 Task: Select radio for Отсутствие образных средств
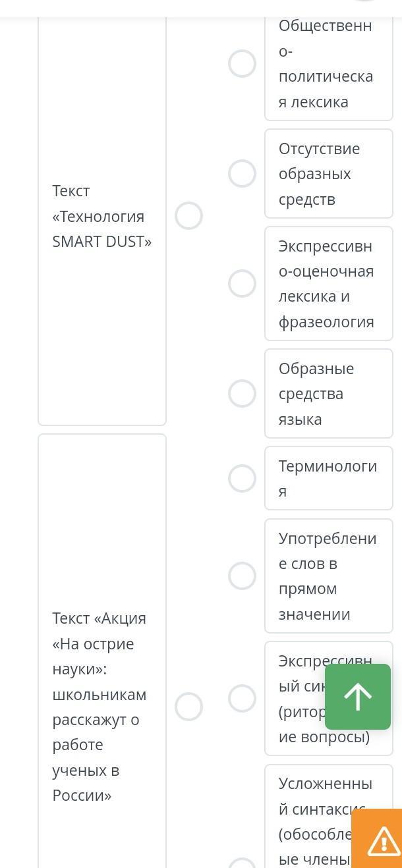coord(242,174)
